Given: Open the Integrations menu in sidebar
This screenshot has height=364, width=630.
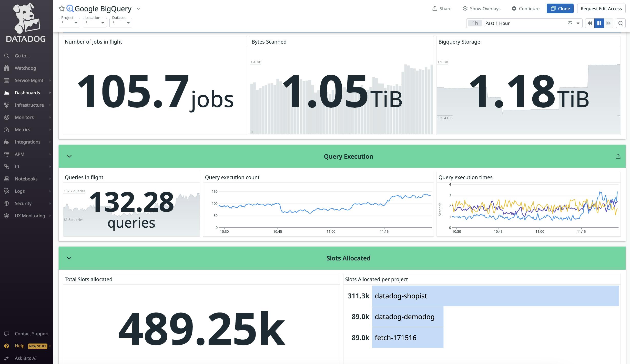Looking at the screenshot, I should 27,142.
